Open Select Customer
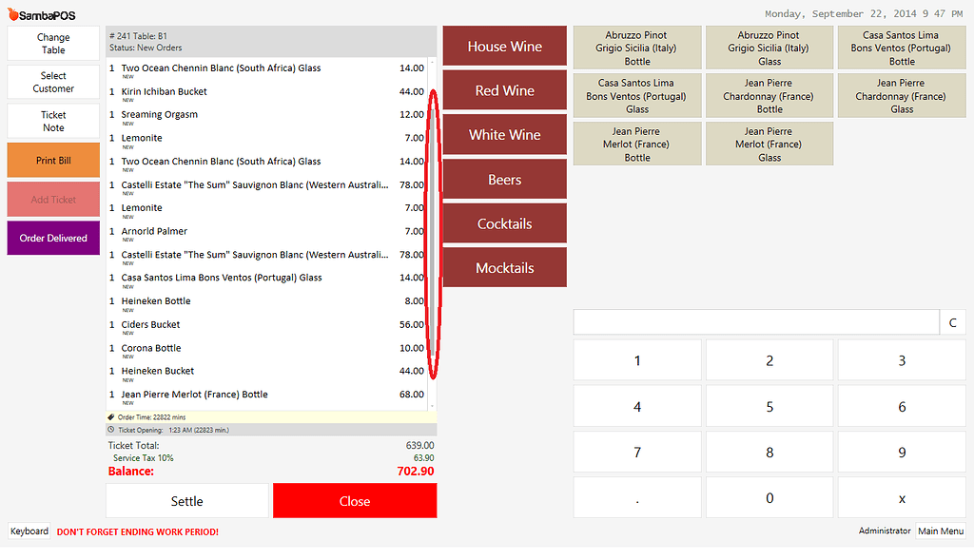The image size is (974, 560). pyautogui.click(x=52, y=81)
